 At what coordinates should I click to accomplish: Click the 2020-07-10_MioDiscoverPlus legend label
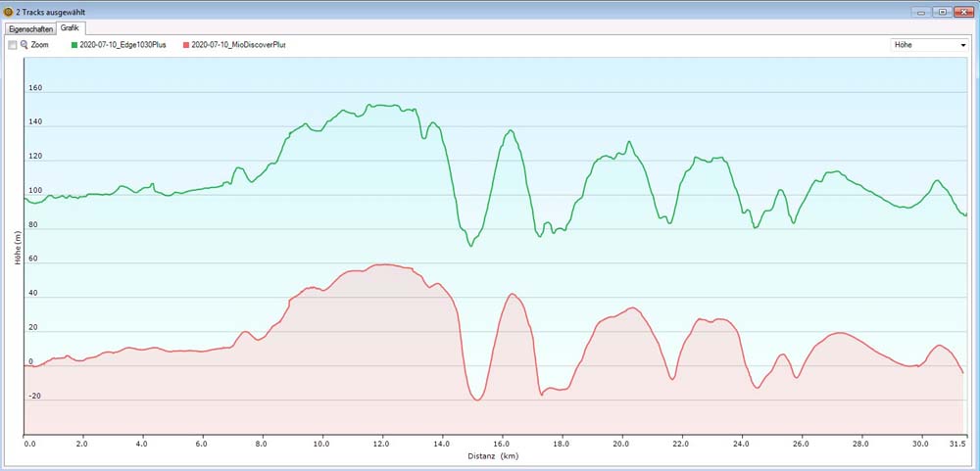point(239,45)
